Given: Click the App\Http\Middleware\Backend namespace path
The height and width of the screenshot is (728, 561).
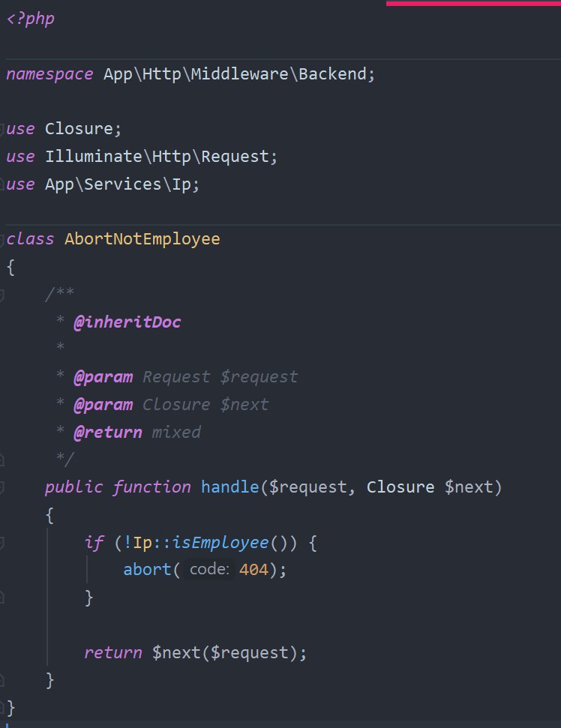Looking at the screenshot, I should point(235,73).
